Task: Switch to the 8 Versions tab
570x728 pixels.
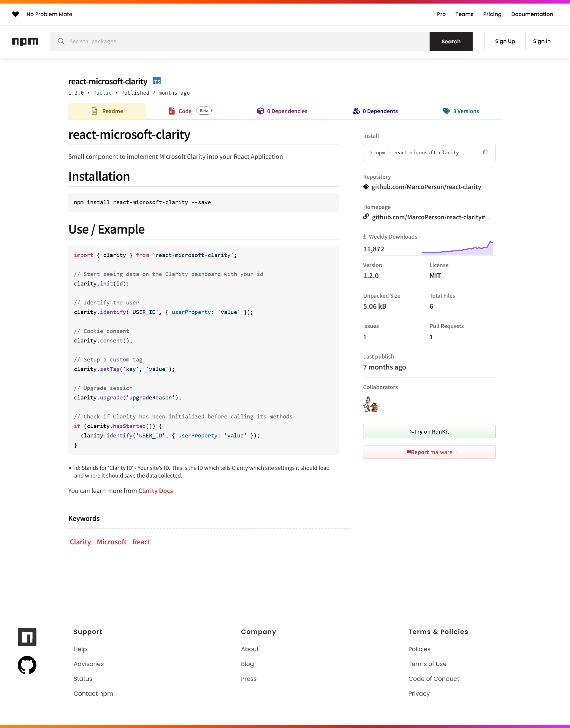Action: (x=461, y=111)
